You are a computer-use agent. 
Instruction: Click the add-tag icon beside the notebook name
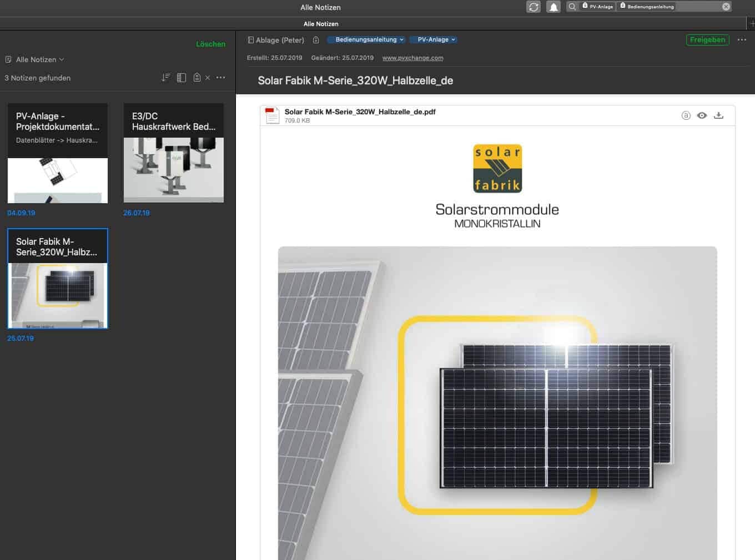coord(316,40)
